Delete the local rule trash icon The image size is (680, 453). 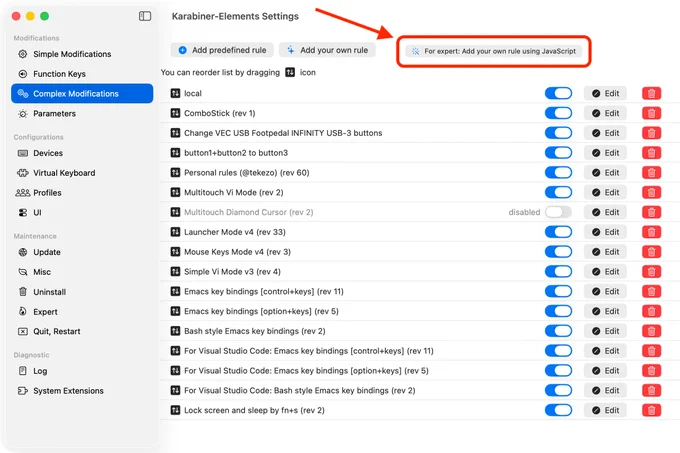pos(651,93)
